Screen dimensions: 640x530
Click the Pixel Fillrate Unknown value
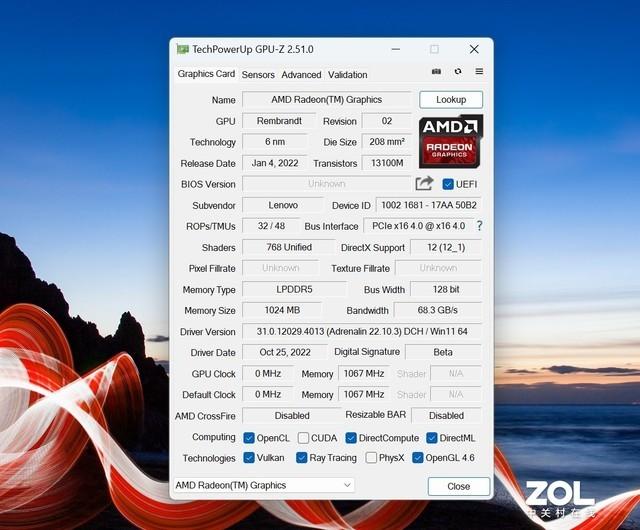[280, 268]
